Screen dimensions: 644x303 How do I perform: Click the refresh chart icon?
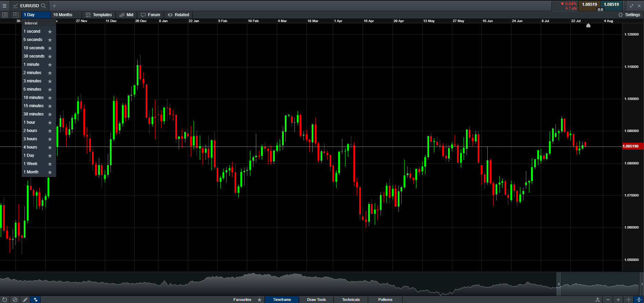5,300
